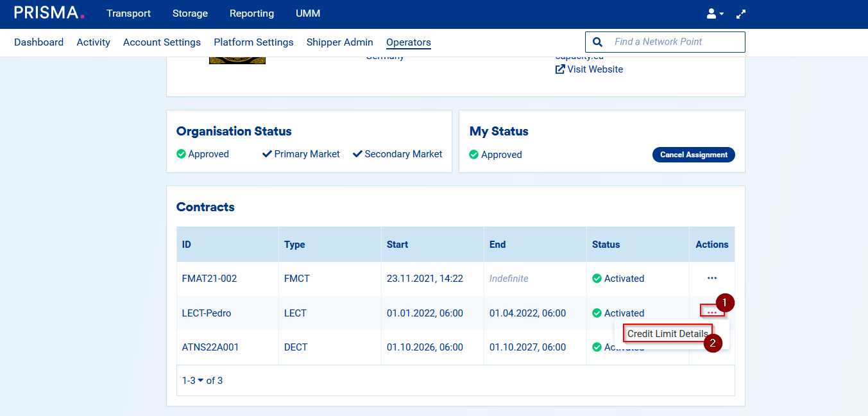868x416 pixels.
Task: Open the Transport menu
Action: [128, 13]
